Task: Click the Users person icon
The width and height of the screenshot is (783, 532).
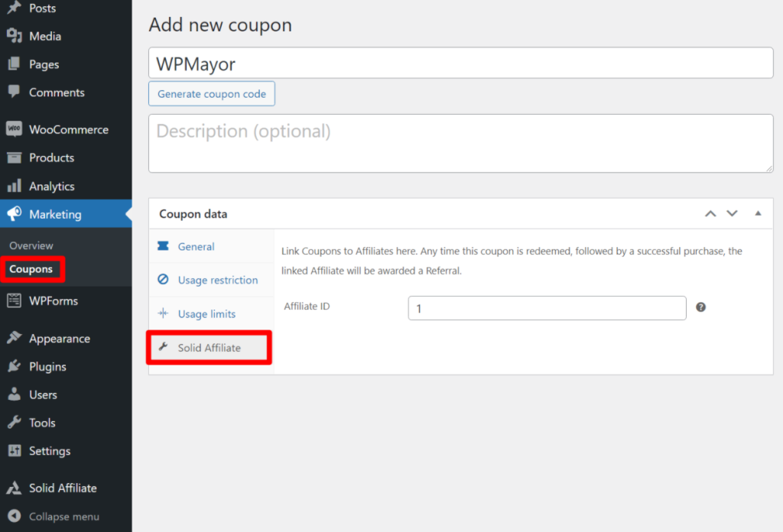Action: [x=15, y=394]
